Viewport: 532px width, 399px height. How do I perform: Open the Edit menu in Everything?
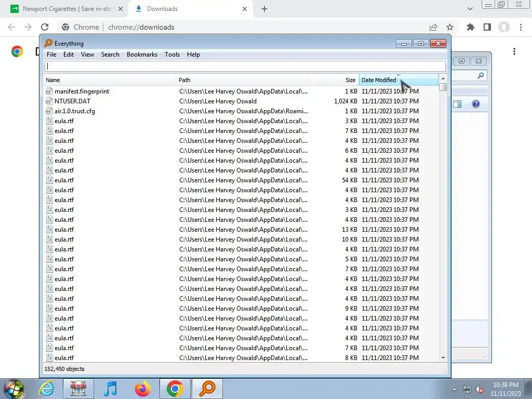tap(69, 54)
